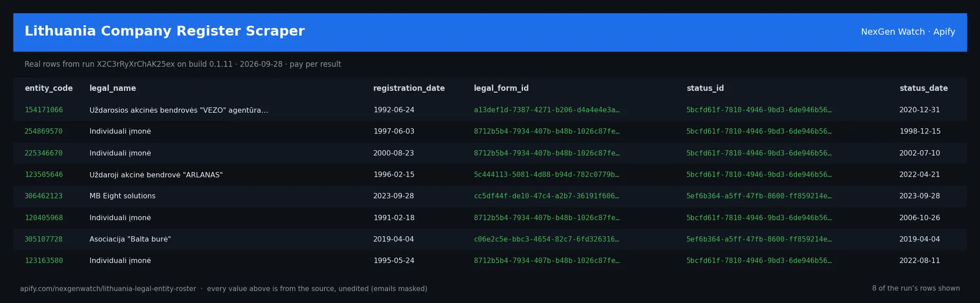Click status date 2023-09-28

click(x=920, y=196)
